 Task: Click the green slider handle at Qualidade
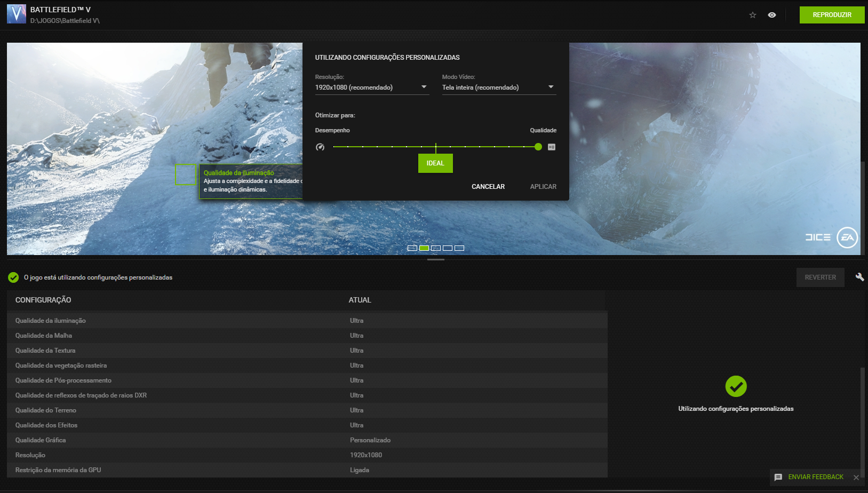(538, 147)
